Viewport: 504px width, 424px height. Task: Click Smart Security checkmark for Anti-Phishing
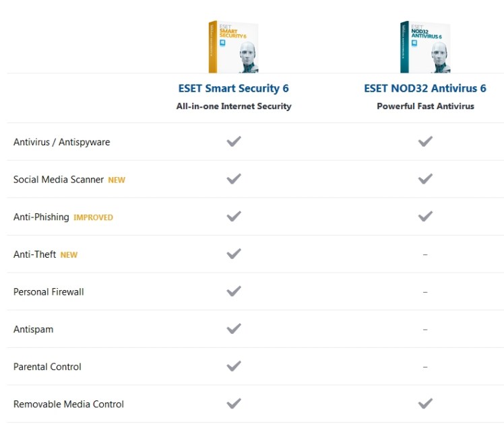tap(234, 217)
